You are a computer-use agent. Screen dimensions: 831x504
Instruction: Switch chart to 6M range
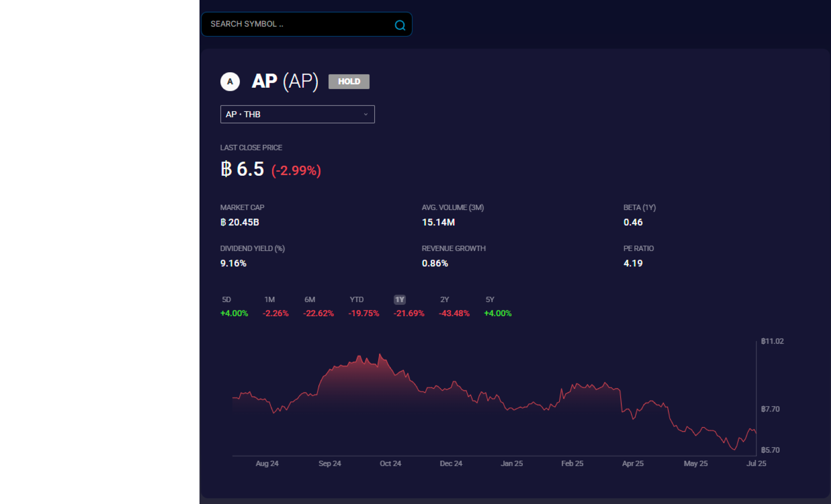(310, 300)
